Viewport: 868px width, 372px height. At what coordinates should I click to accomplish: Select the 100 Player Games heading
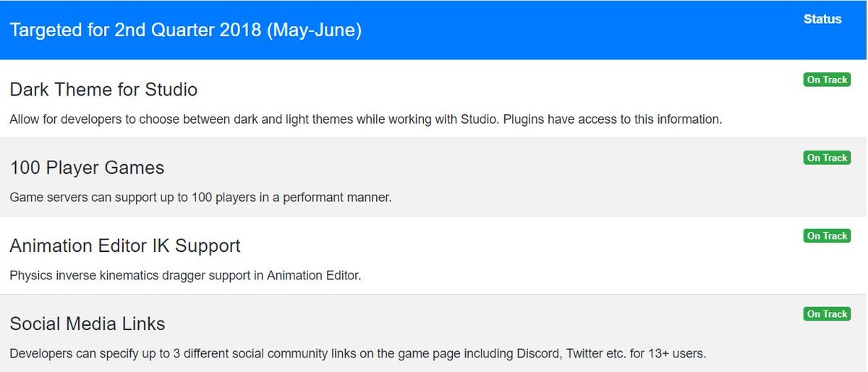tap(87, 168)
